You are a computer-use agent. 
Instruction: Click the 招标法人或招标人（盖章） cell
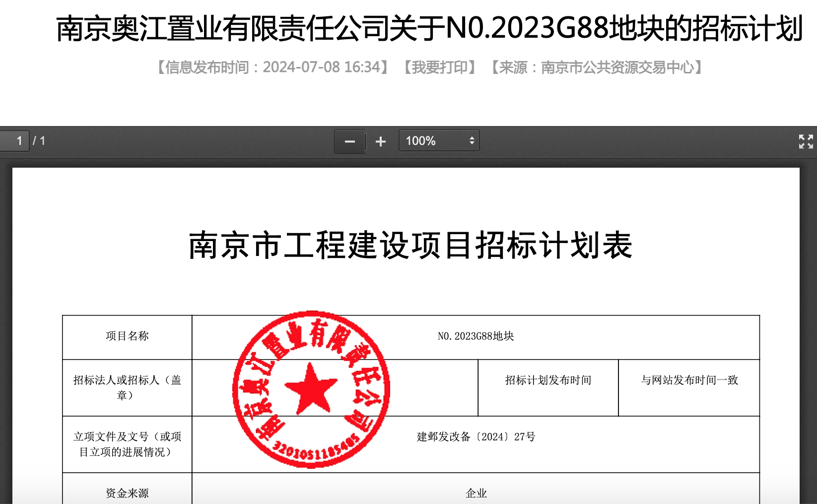127,388
